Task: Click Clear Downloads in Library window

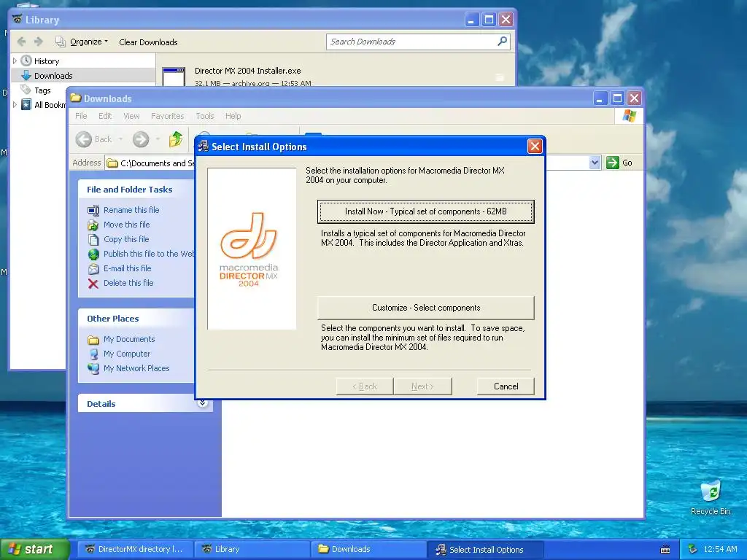Action: [148, 42]
